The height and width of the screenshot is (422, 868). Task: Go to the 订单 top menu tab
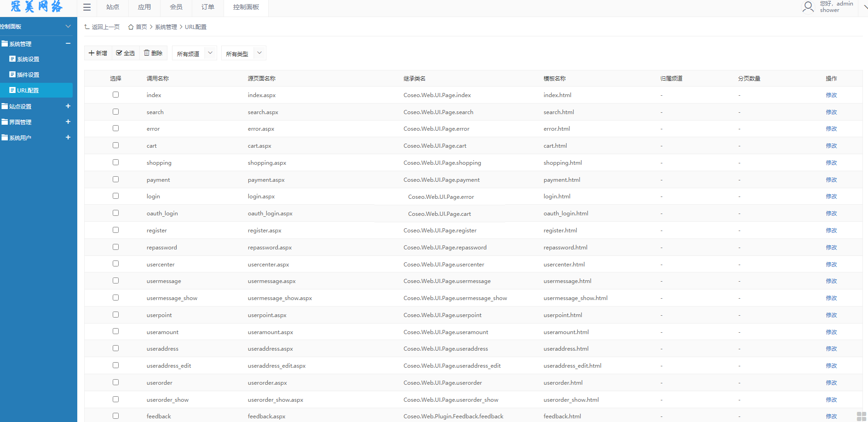coord(207,7)
